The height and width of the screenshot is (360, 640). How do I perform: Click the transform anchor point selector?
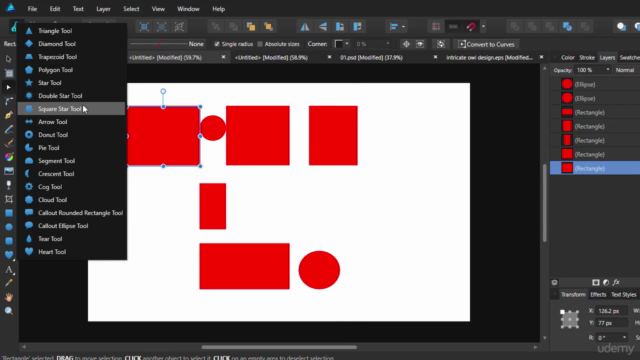point(569,319)
